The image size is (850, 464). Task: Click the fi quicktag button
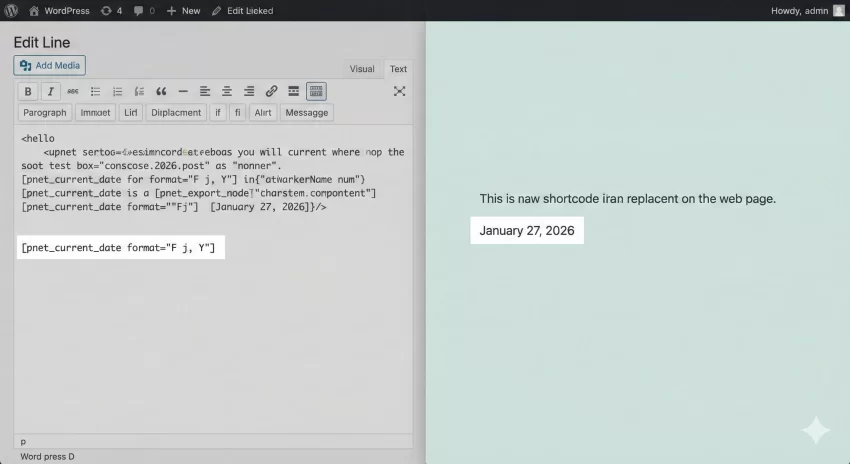point(237,113)
